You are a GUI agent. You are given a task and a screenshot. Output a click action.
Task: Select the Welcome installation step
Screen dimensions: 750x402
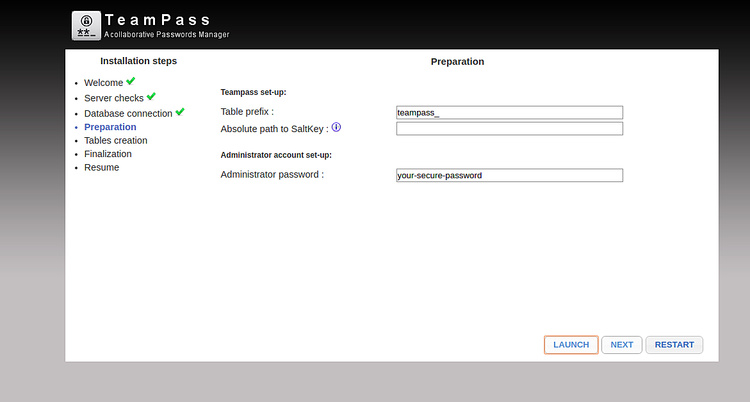coord(103,83)
